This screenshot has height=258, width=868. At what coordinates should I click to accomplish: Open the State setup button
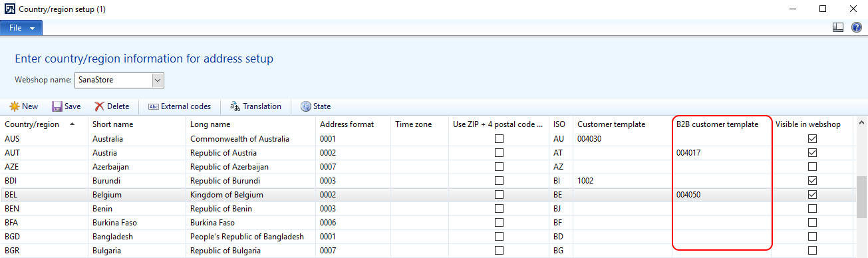click(316, 106)
